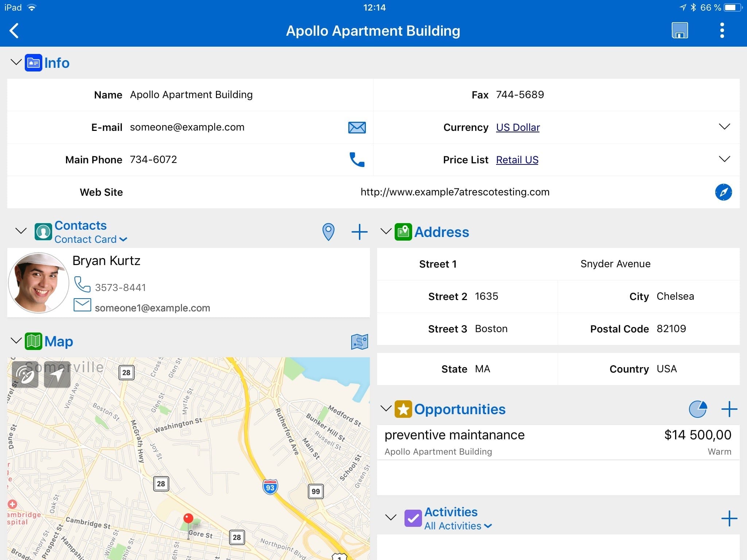Call the main phone using the handset icon
747x560 pixels.
357,159
